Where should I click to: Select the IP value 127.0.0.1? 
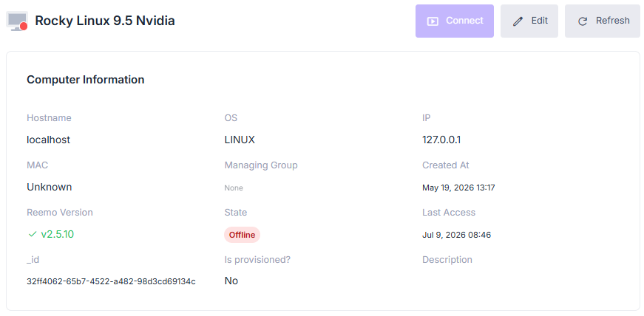(x=441, y=140)
